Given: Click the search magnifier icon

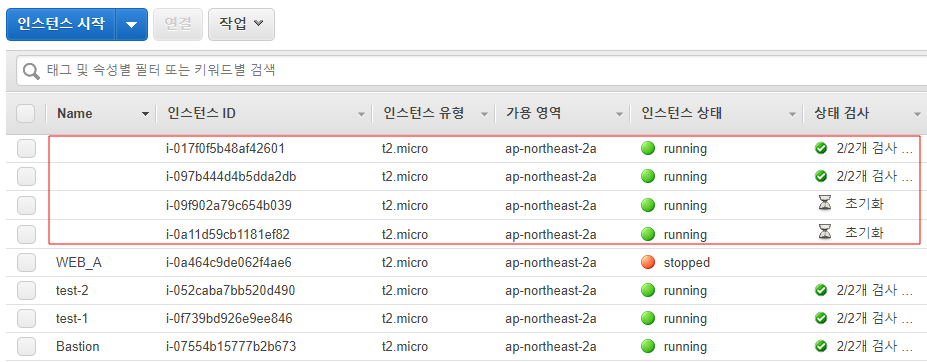Looking at the screenshot, I should (x=31, y=72).
